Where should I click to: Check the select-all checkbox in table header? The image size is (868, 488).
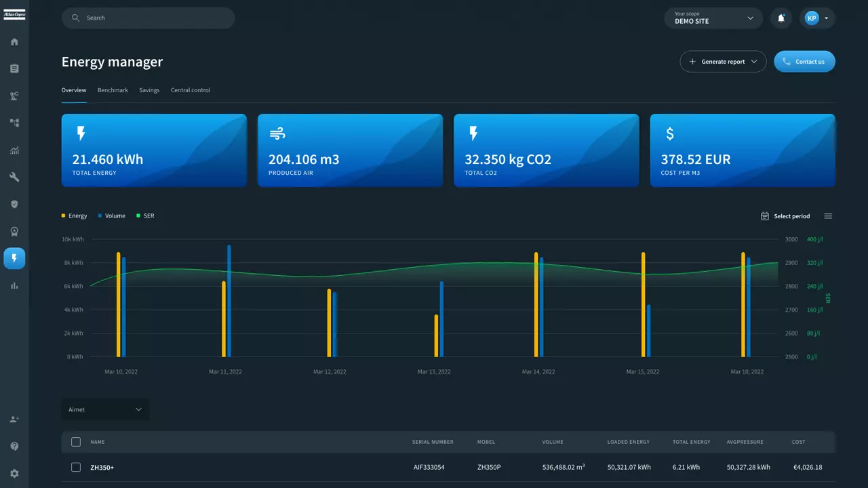click(x=76, y=442)
